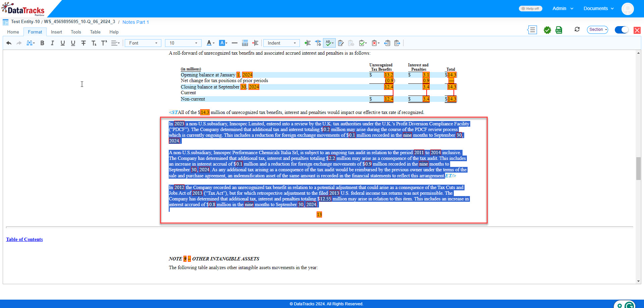The height and width of the screenshot is (308, 644).
Task: Click the scrollbar down arrow
Action: click(x=638, y=281)
